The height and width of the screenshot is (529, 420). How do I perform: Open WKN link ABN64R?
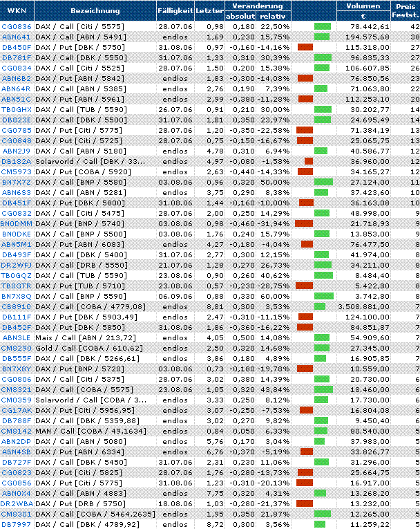pos(17,89)
